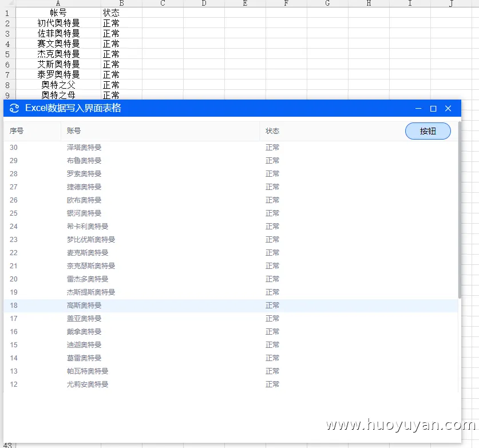Click the app logo icon in title bar

pos(14,108)
